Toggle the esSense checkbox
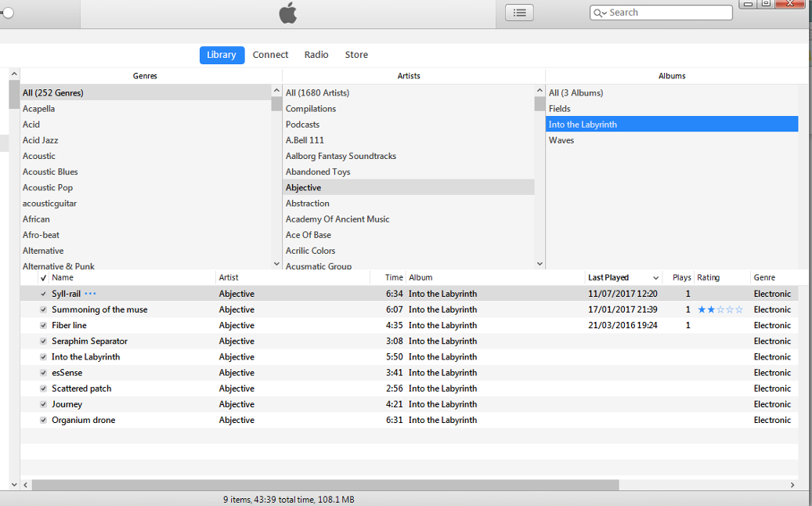Image resolution: width=812 pixels, height=506 pixels. [x=44, y=373]
